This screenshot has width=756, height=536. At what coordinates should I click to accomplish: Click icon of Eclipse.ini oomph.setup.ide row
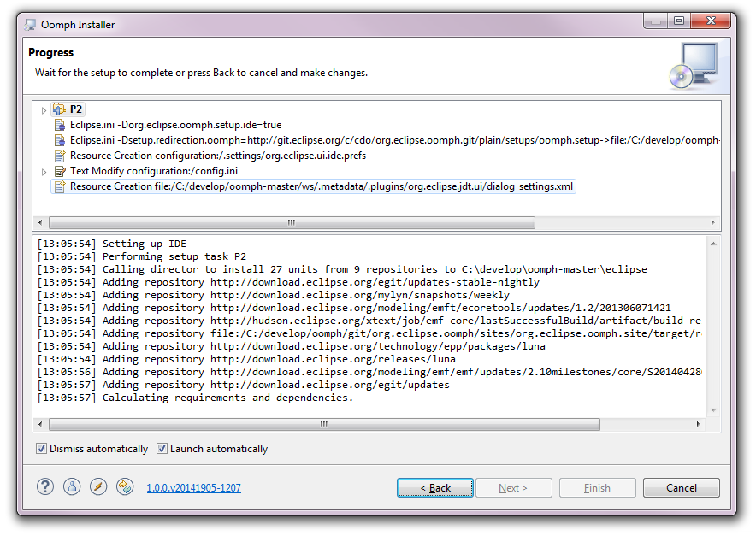click(x=60, y=125)
